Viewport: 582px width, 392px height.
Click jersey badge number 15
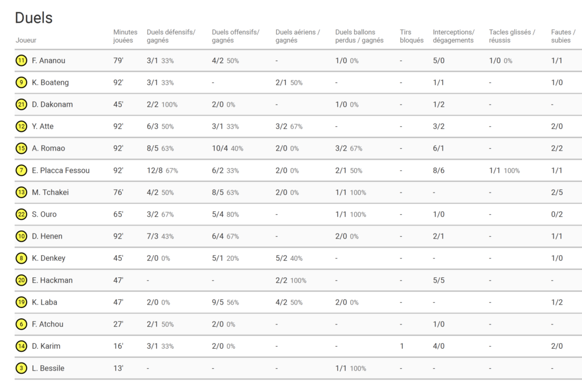[21, 148]
